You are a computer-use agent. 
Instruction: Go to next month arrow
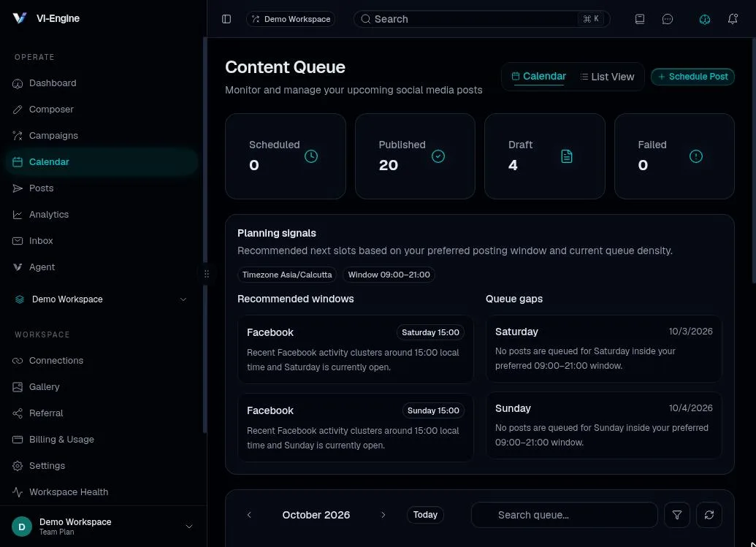(383, 515)
